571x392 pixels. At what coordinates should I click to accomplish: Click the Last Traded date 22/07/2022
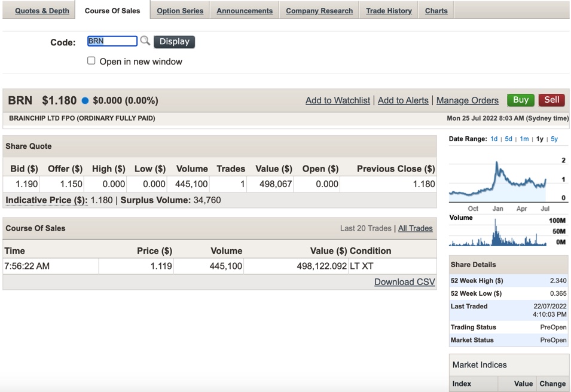(x=550, y=306)
